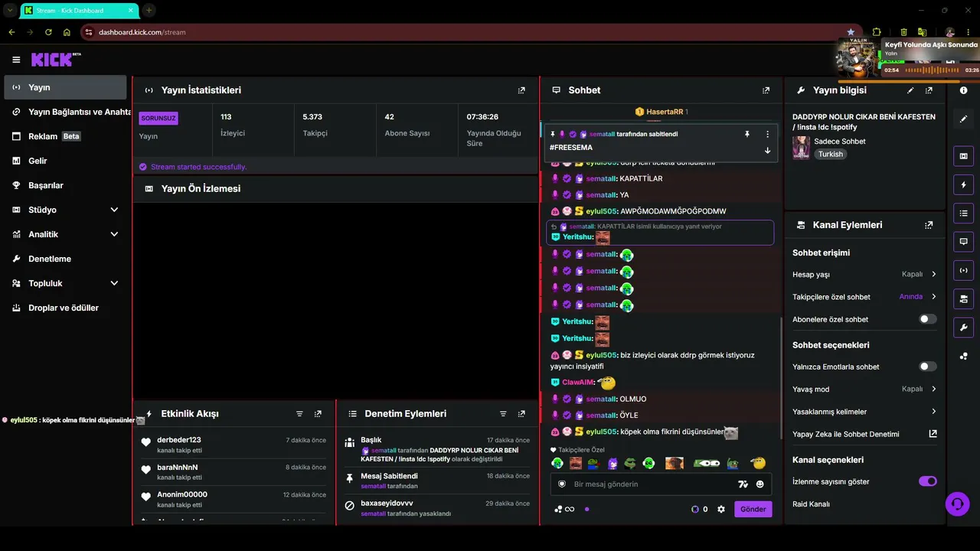Send the chat message with Gönder
The width and height of the screenshot is (980, 551).
[753, 509]
